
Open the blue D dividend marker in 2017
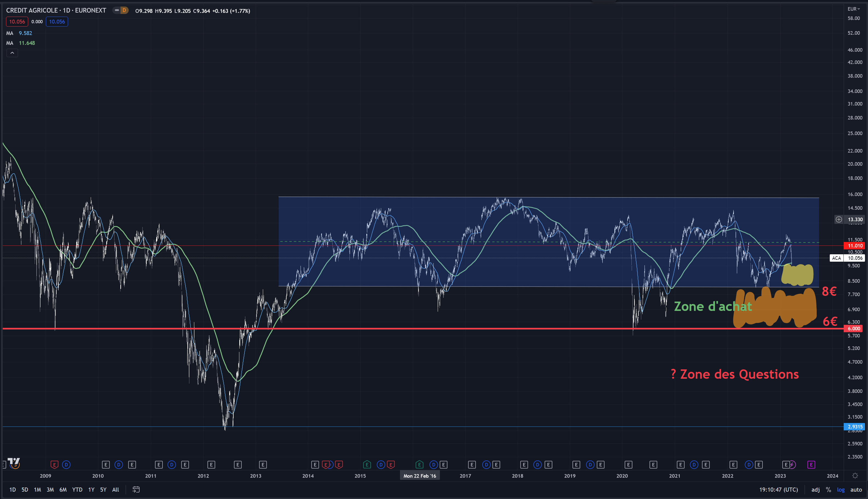(x=486, y=465)
